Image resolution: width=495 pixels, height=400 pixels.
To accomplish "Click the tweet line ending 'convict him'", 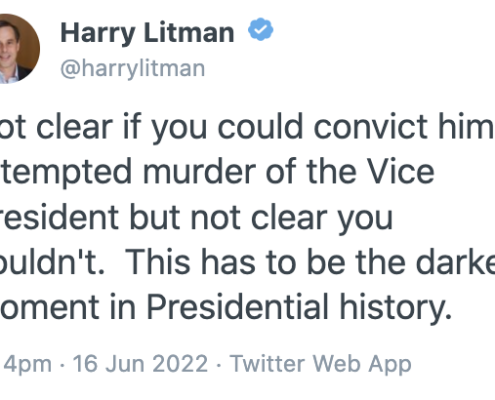I will [x=247, y=127].
